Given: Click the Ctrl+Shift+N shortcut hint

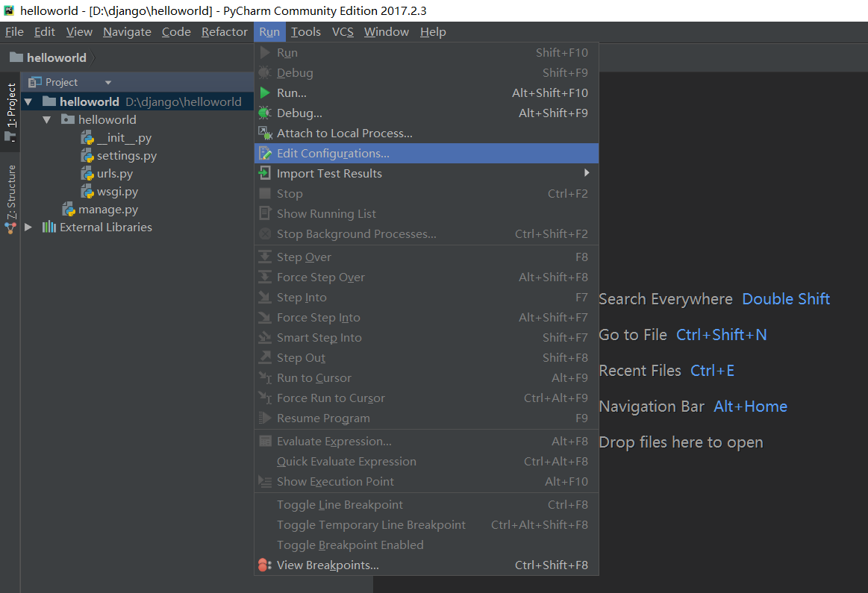Looking at the screenshot, I should coord(721,335).
